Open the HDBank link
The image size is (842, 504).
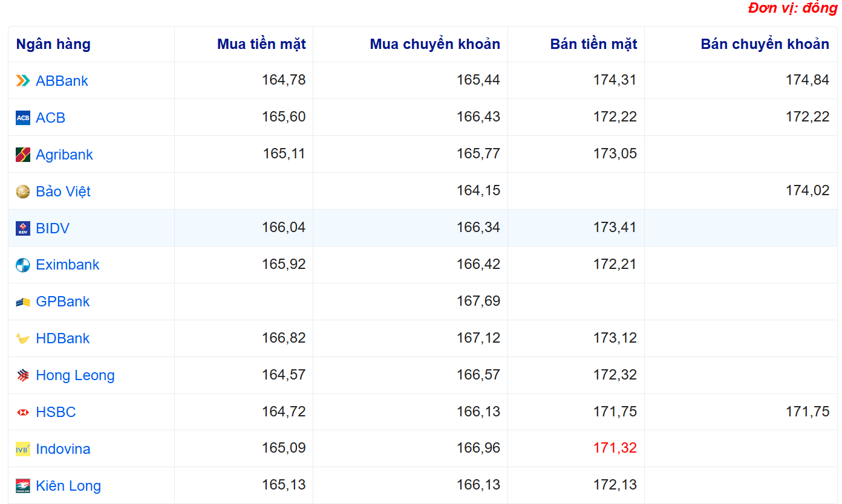tap(62, 338)
